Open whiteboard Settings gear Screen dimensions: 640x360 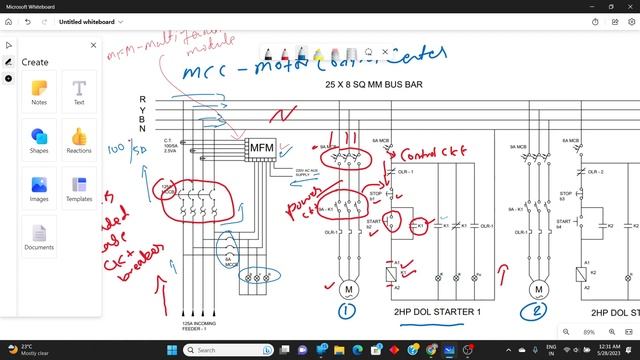631,22
